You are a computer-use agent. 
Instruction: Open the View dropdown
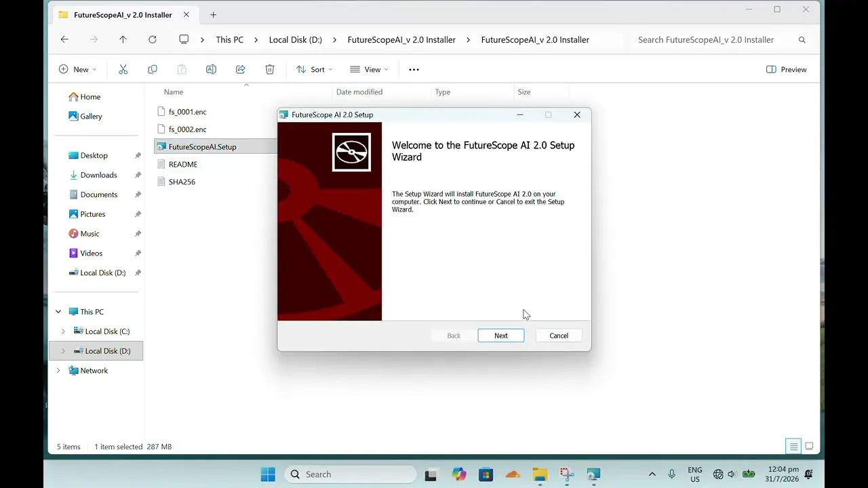369,69
